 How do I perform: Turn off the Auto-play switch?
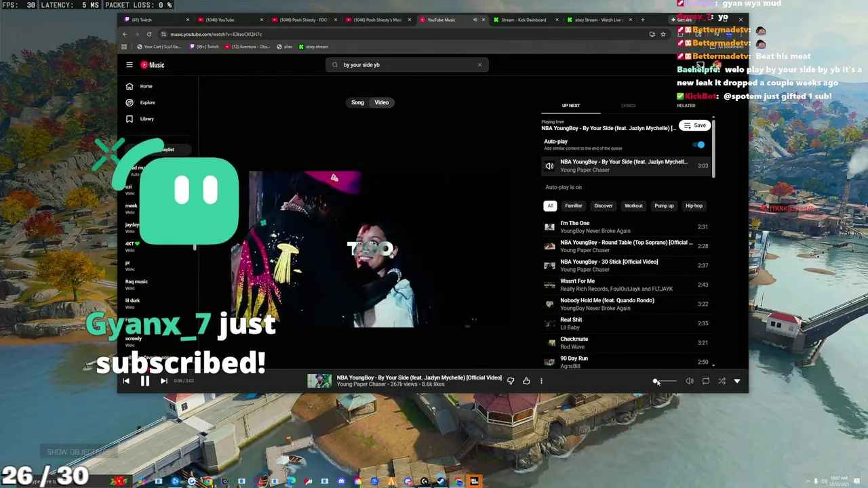699,145
